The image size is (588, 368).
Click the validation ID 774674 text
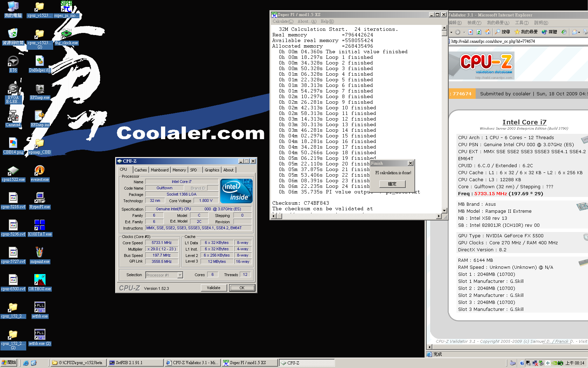(x=462, y=94)
